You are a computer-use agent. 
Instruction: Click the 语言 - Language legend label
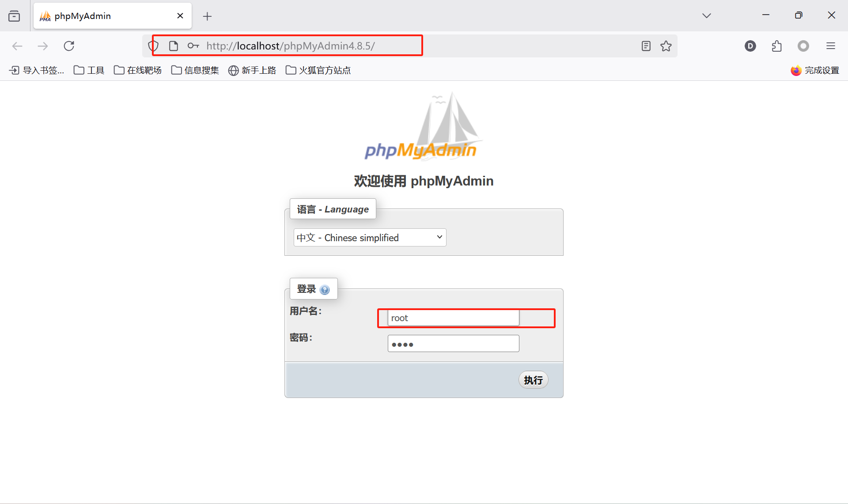[333, 209]
